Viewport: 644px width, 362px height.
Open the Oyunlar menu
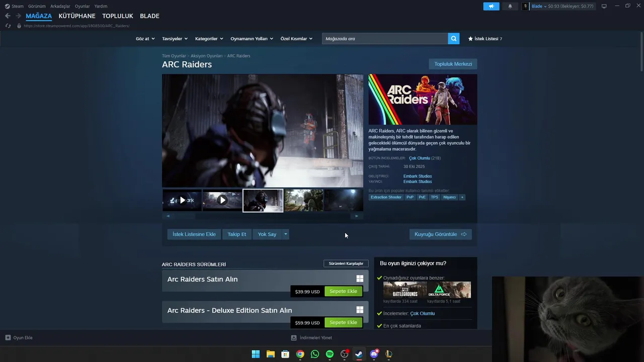click(83, 6)
